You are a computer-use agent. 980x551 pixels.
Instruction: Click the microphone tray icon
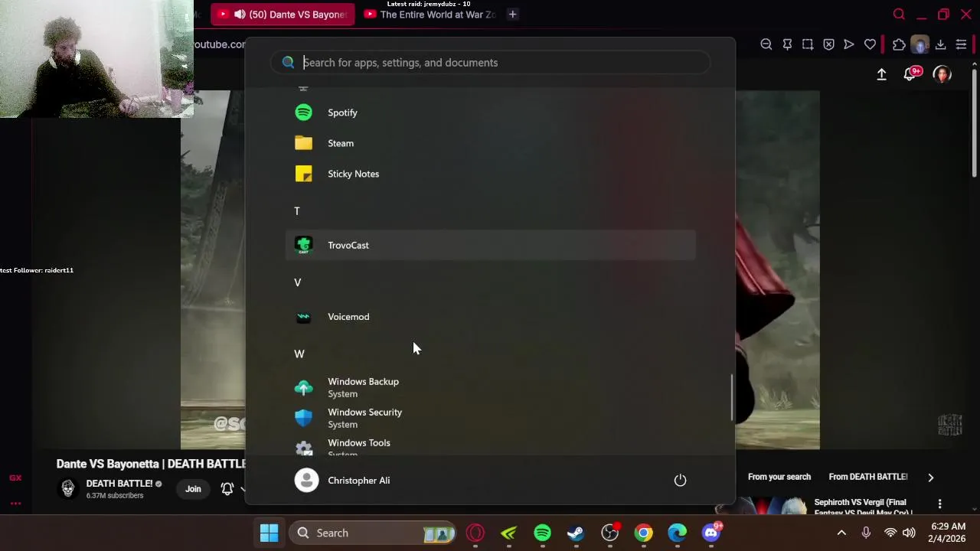866,533
